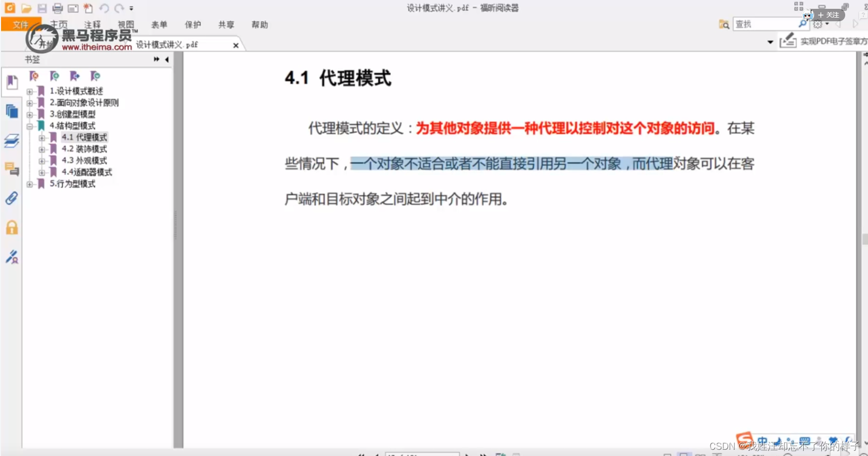Open the 帮助 ribbon tab

(260, 24)
